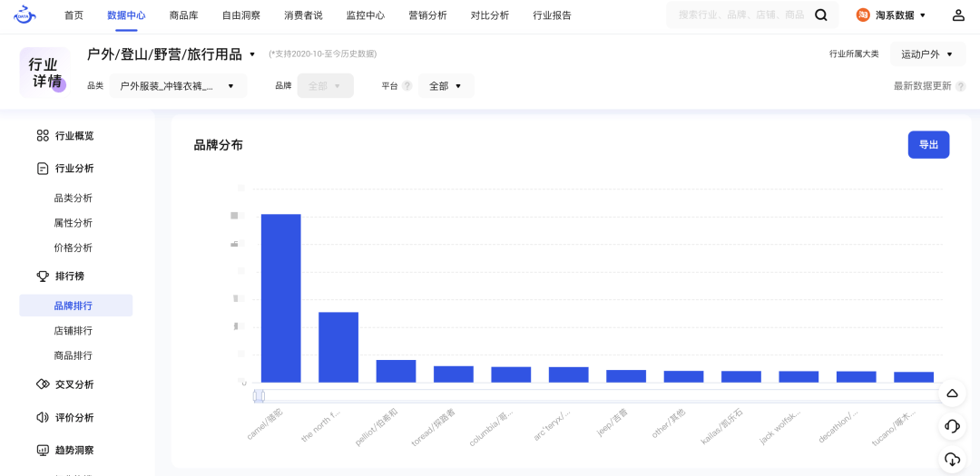Click the 导出 export button
980x476 pixels.
pyautogui.click(x=929, y=144)
